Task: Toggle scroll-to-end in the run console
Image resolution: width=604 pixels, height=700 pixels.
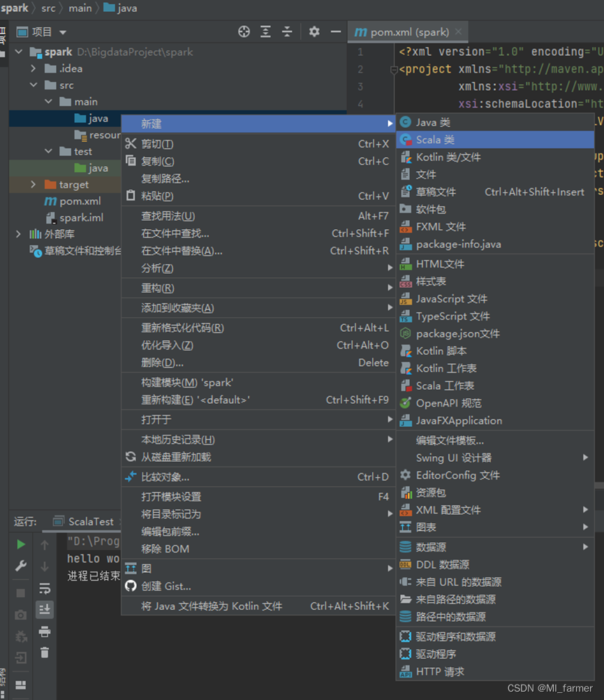Action: (44, 609)
